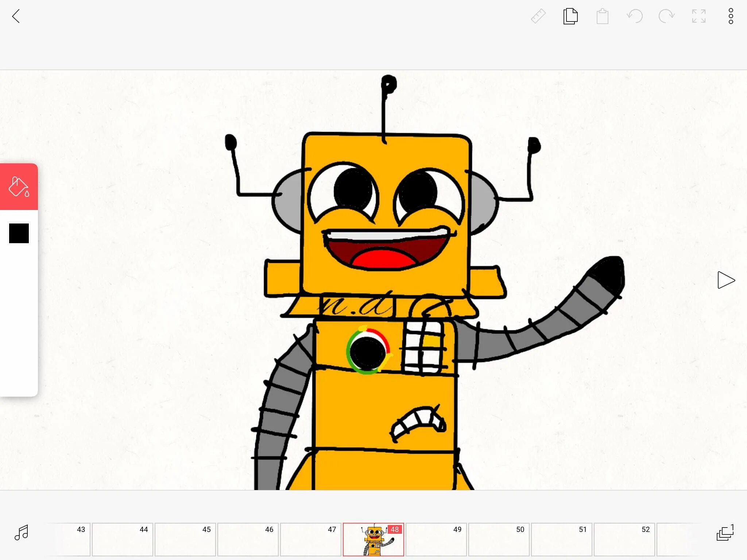This screenshot has height=560, width=747.
Task: Select frame 52 in the timeline
Action: [x=624, y=540]
